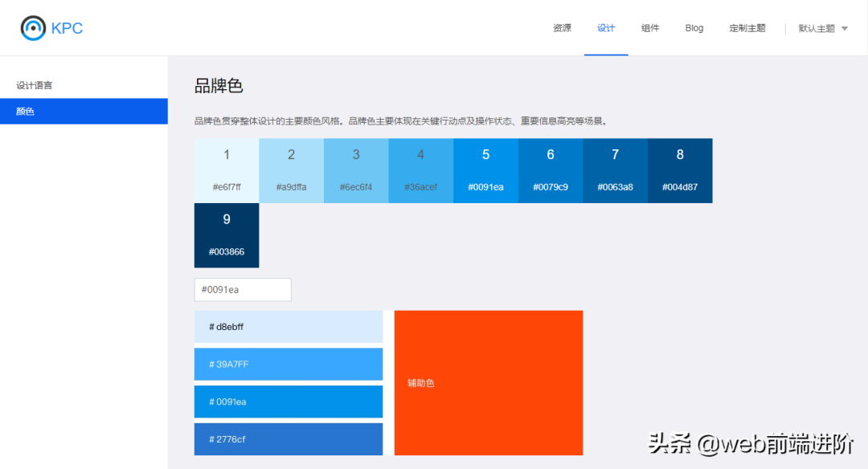868x469 pixels.
Task: Choose color swatch 4 #36acef
Action: pyautogui.click(x=420, y=170)
